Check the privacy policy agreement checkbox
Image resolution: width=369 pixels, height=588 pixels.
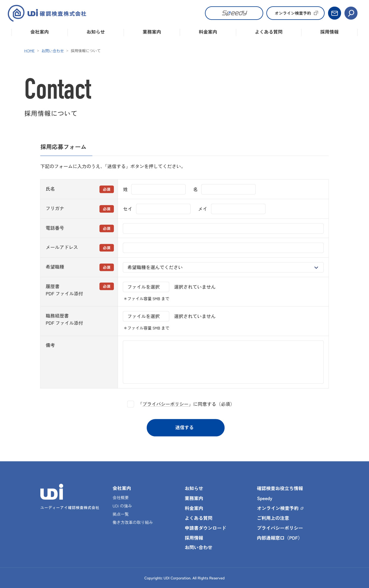[131, 404]
